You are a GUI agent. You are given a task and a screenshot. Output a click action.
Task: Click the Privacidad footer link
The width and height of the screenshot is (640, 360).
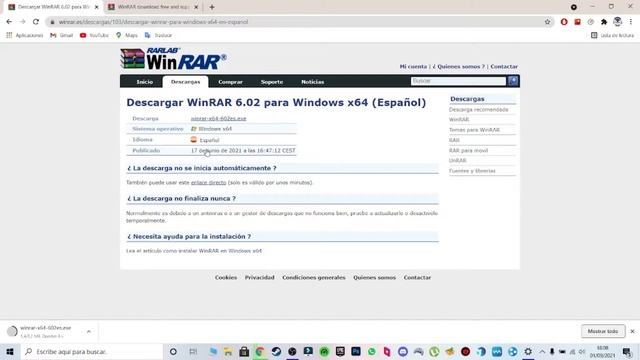(260, 277)
